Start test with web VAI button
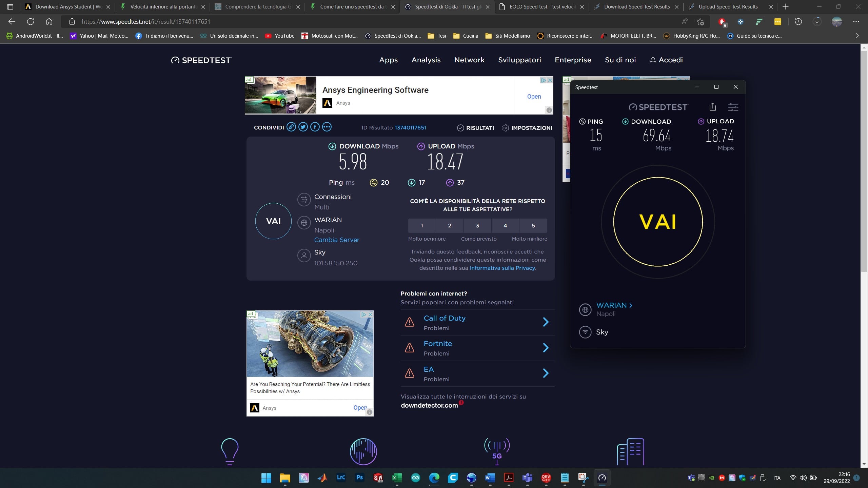 pos(273,221)
